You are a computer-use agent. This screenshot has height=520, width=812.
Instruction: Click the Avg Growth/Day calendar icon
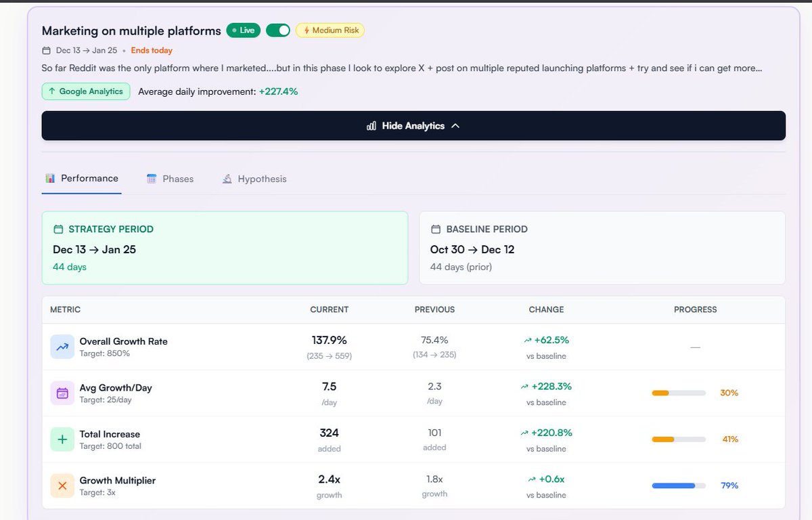pos(62,393)
